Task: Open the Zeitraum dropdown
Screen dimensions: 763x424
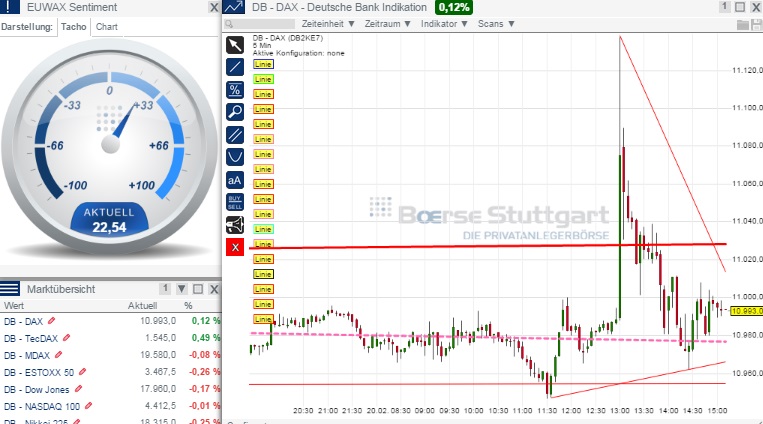Action: [387, 24]
